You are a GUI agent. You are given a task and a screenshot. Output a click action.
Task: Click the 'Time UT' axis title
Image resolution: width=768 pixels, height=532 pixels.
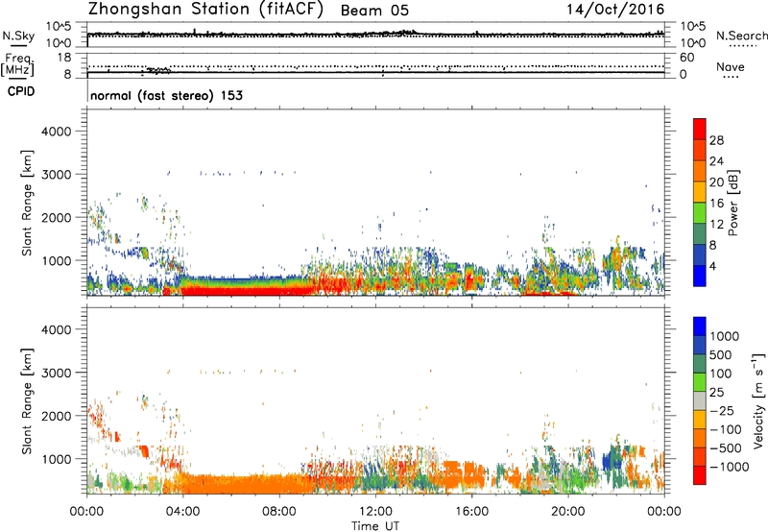375,526
